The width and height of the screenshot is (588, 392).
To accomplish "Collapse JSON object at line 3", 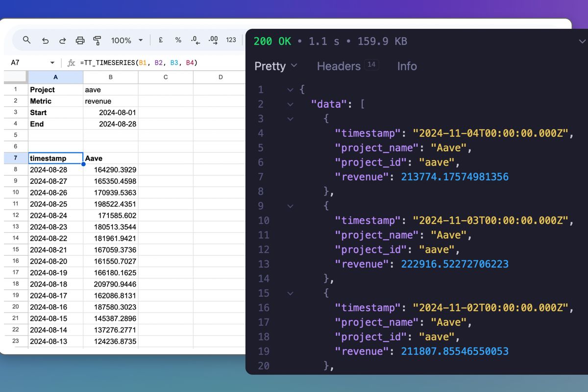I will click(290, 119).
